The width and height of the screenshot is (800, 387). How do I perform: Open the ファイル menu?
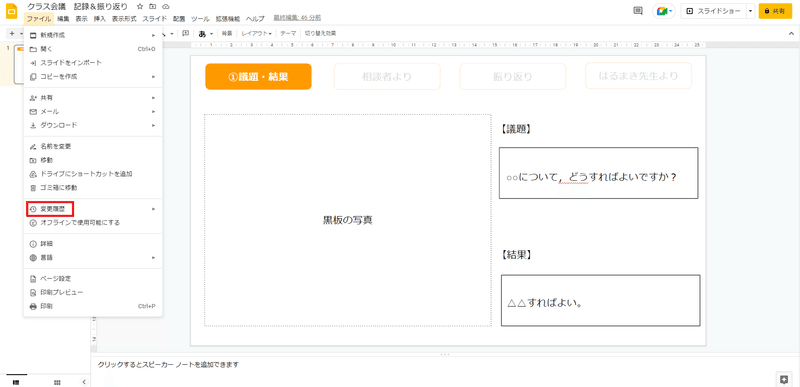click(x=39, y=19)
